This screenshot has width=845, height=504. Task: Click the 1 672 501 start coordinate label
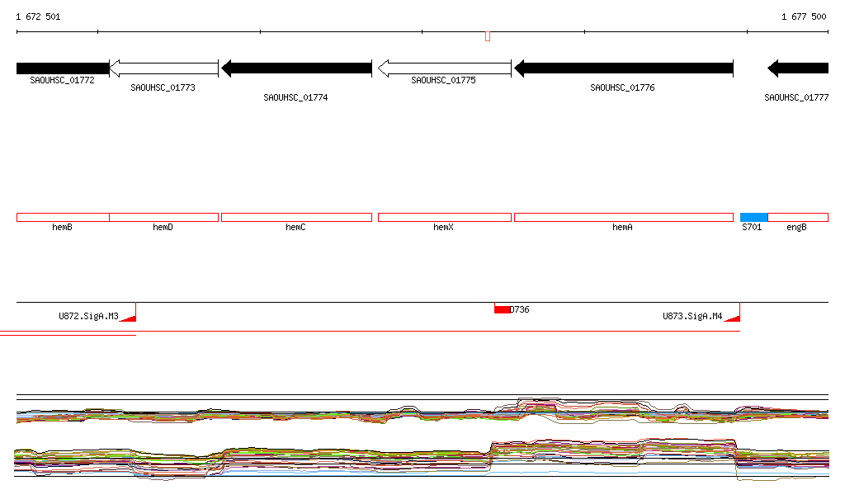pos(38,16)
